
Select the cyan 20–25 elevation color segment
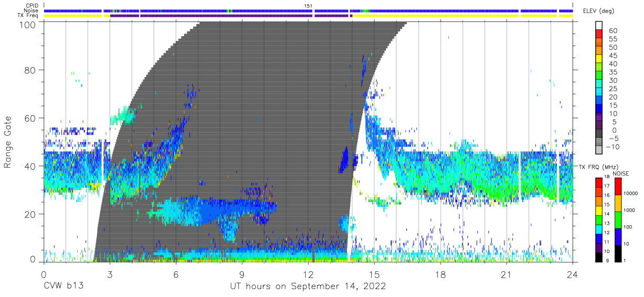click(x=599, y=93)
